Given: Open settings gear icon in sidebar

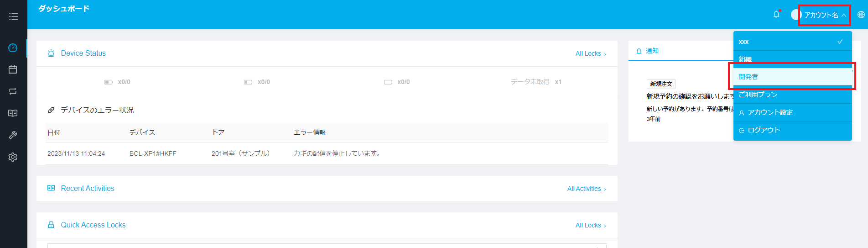Looking at the screenshot, I should 13,157.
